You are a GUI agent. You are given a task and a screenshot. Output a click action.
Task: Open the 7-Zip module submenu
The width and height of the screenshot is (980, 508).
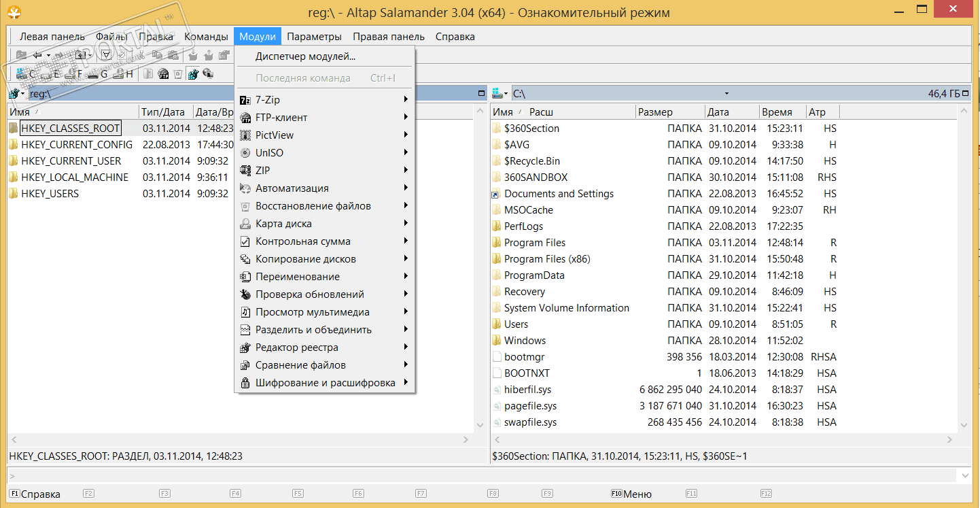pos(325,99)
